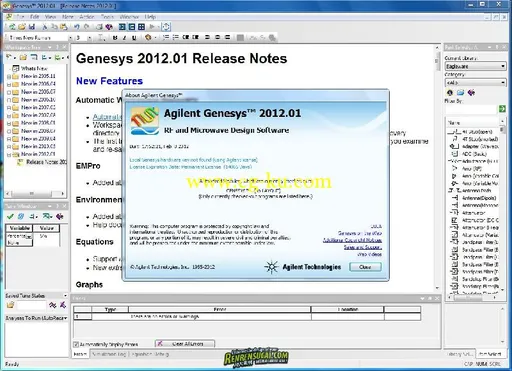Image resolution: width=512 pixels, height=371 pixels.
Task: Click purple help icon in Tune Window
Action: [60, 217]
